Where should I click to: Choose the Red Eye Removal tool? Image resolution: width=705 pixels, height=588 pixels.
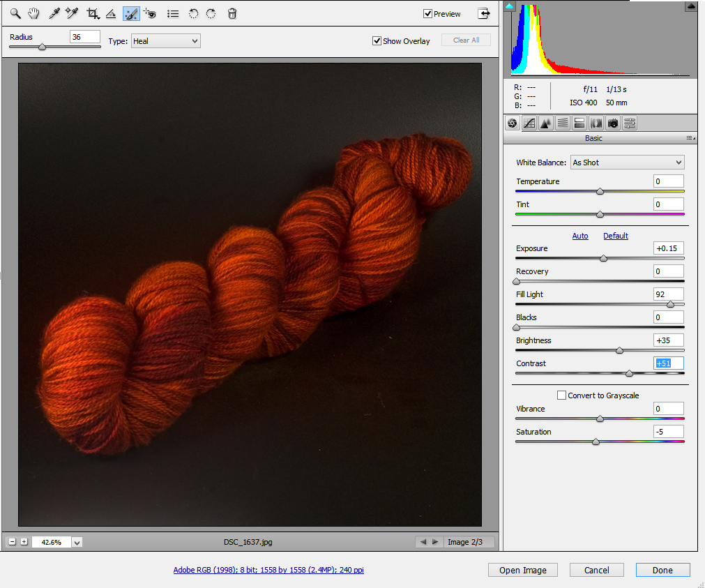point(149,13)
